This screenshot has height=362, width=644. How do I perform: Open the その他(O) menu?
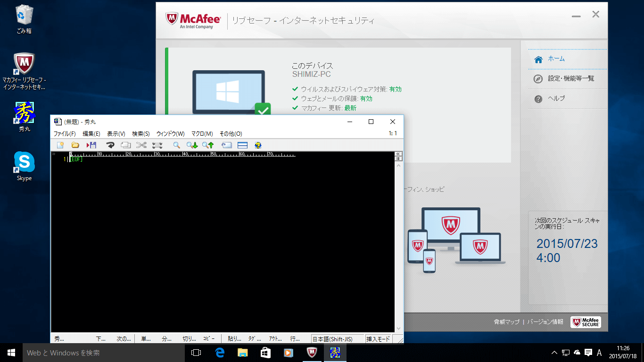click(x=231, y=134)
